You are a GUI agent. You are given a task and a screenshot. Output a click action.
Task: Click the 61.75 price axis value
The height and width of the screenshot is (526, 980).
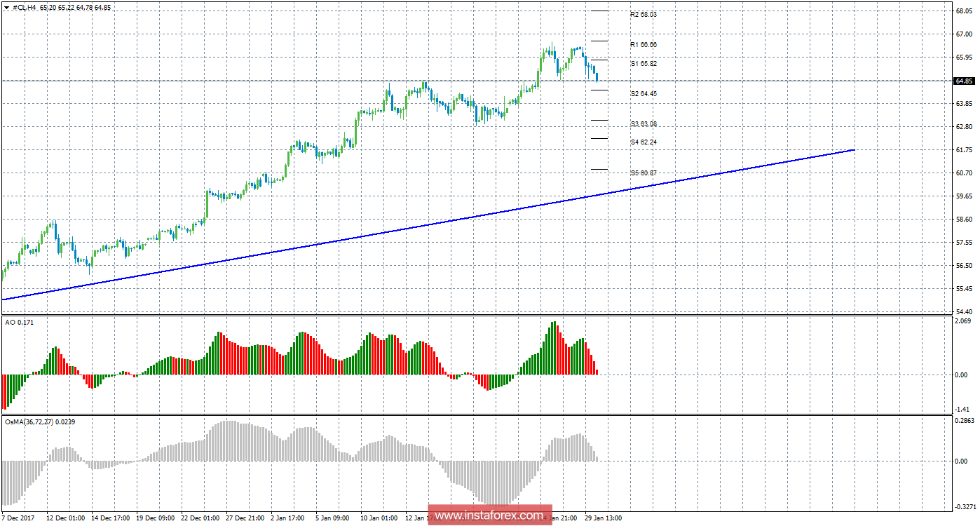click(964, 150)
